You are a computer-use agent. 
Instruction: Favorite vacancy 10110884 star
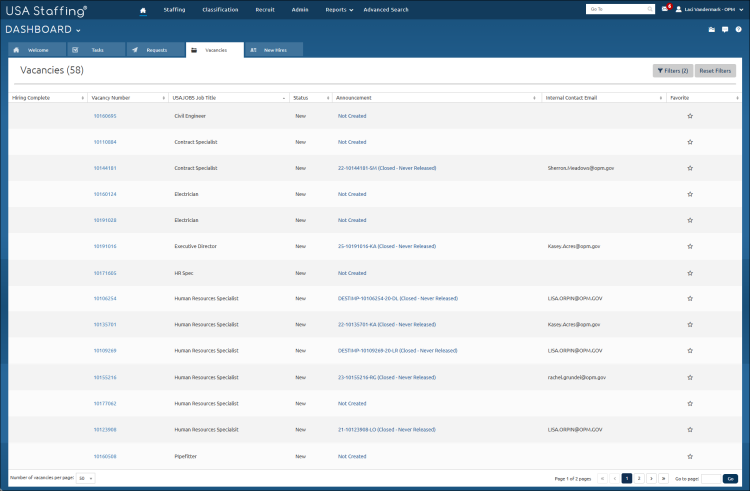pyautogui.click(x=690, y=142)
